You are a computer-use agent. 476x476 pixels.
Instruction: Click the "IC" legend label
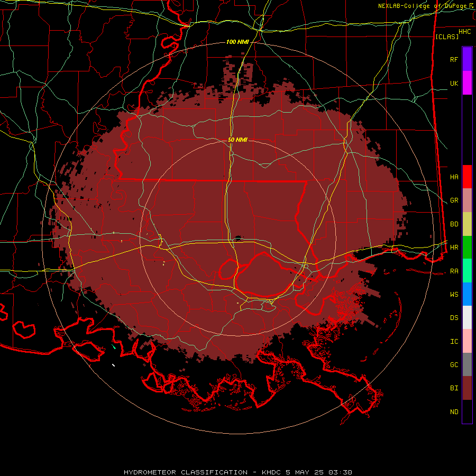(454, 342)
